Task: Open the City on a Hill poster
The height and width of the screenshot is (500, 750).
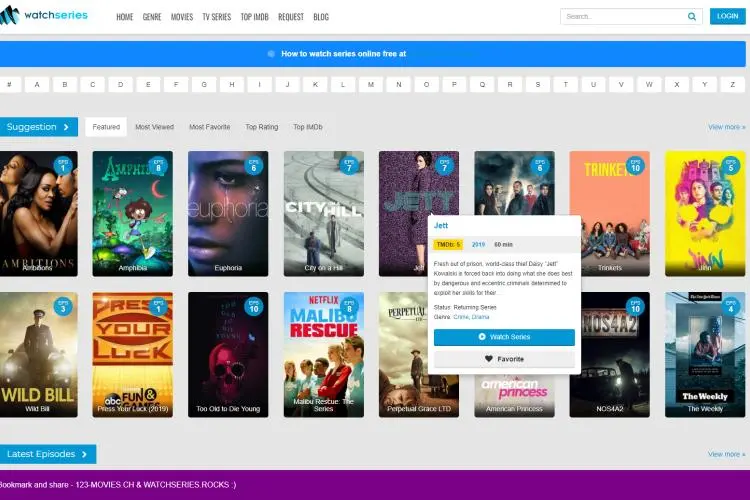Action: pos(324,213)
